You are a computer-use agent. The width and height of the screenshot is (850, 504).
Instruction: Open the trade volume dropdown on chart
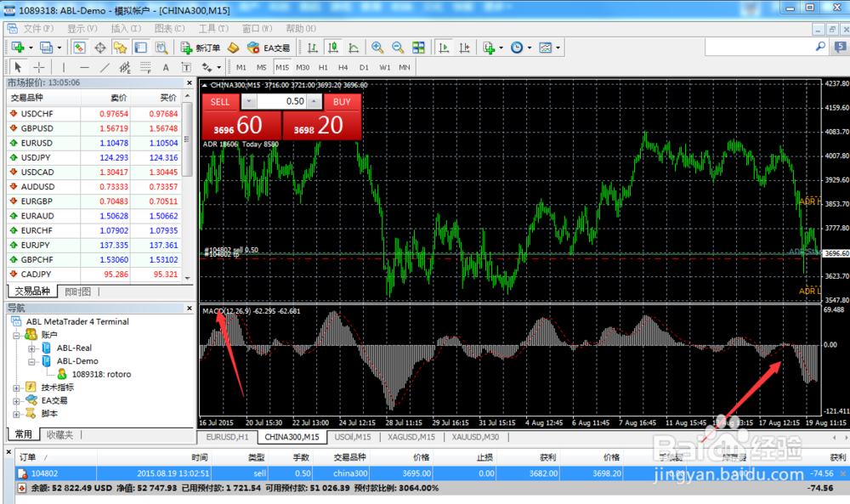pyautogui.click(x=249, y=101)
